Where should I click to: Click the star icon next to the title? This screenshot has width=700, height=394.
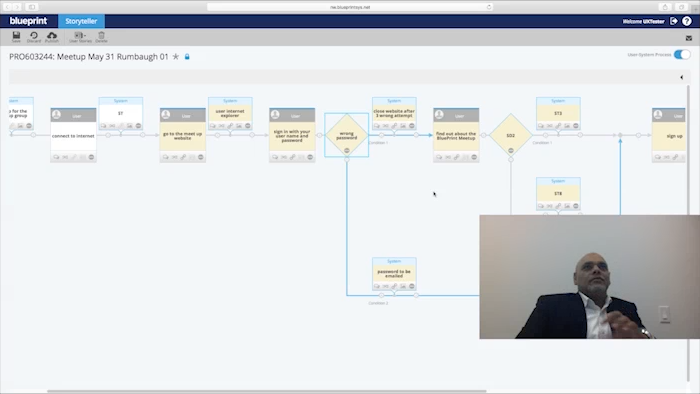coord(176,57)
